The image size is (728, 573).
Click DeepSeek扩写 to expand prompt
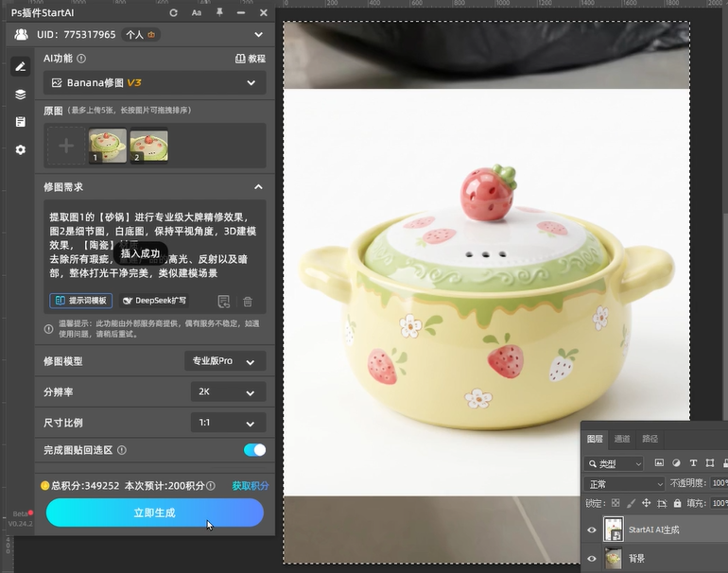(x=155, y=301)
